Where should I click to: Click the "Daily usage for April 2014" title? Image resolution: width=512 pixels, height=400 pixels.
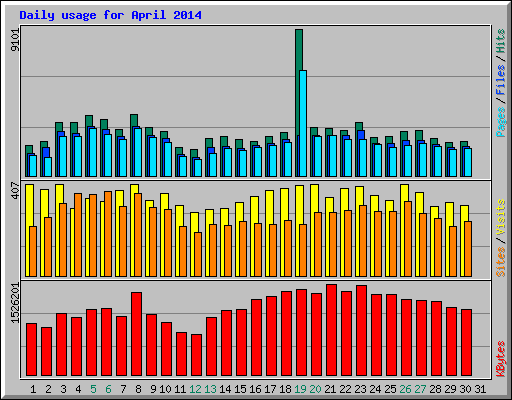tap(110, 15)
